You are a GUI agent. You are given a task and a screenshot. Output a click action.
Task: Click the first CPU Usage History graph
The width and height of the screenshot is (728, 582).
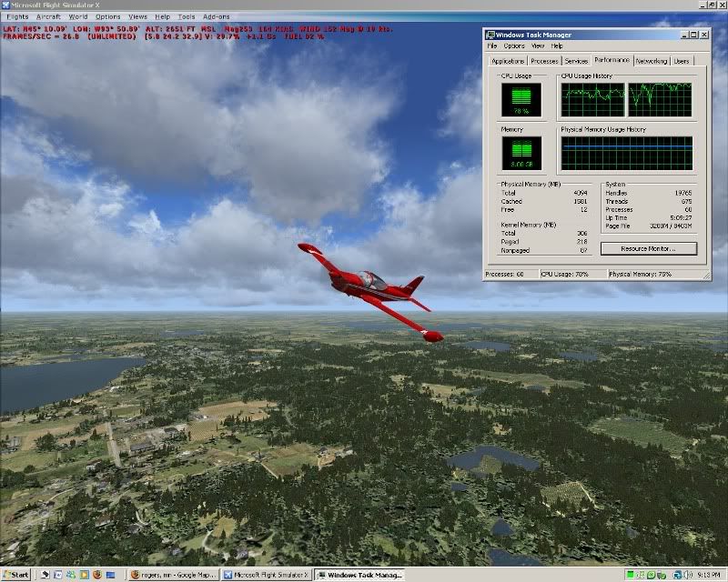click(x=592, y=100)
